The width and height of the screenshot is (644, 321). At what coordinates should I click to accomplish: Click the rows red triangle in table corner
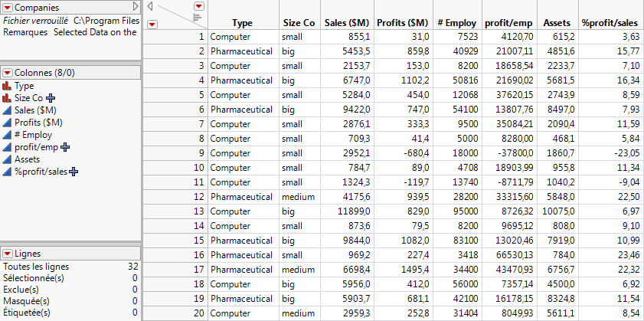point(152,24)
